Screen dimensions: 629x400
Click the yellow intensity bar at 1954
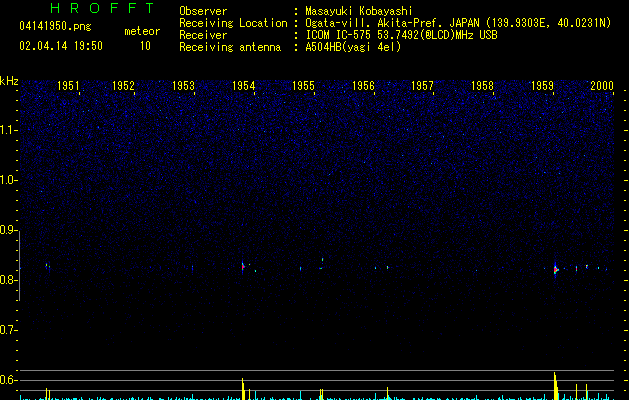point(243,389)
